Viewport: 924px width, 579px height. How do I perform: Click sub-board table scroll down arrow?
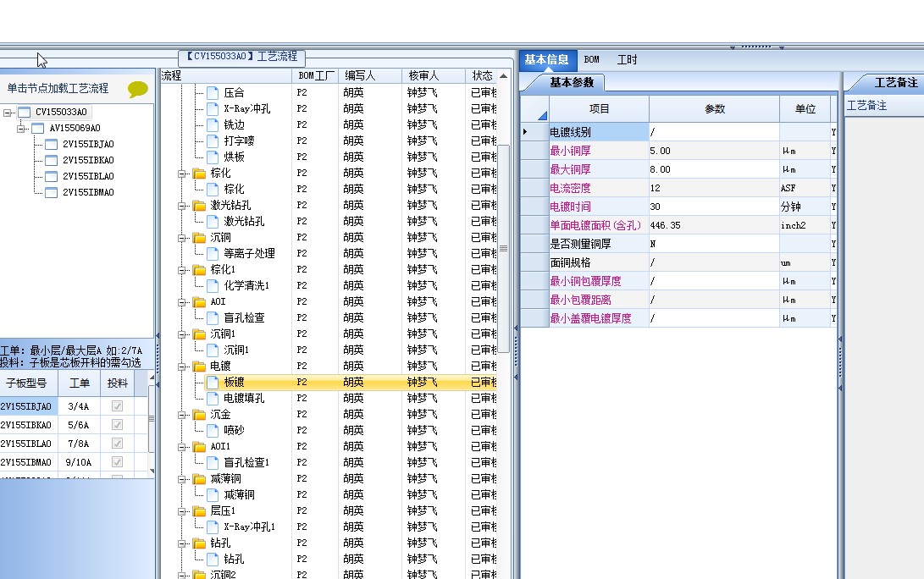coord(152,471)
